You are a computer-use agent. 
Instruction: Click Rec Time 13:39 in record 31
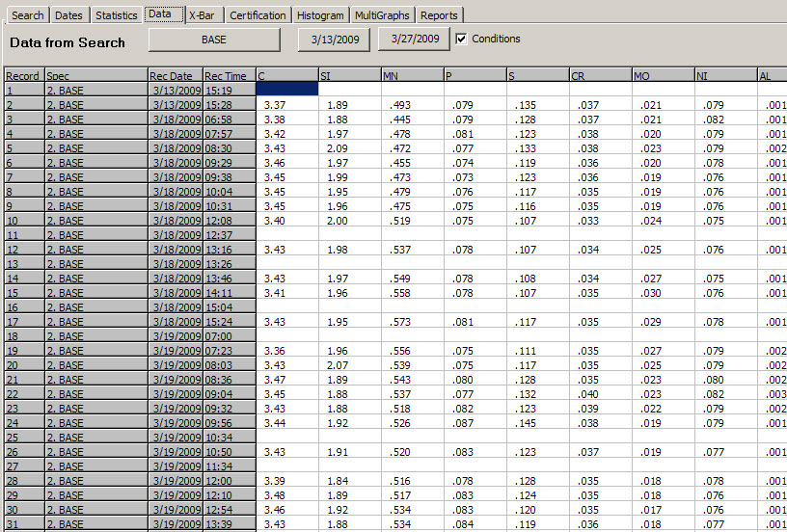coord(230,524)
